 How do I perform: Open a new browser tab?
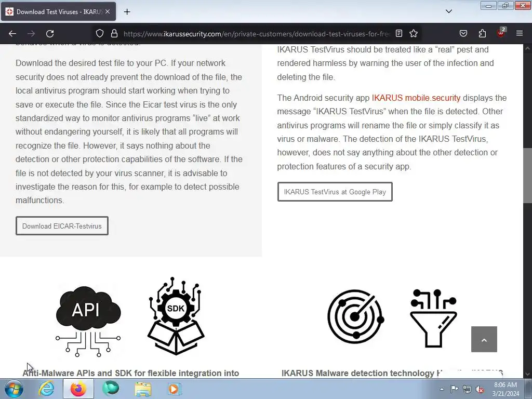click(x=127, y=12)
